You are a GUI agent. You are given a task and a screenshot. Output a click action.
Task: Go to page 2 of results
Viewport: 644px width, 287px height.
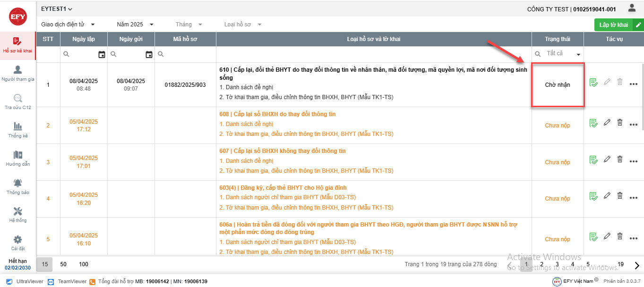pos(541,265)
